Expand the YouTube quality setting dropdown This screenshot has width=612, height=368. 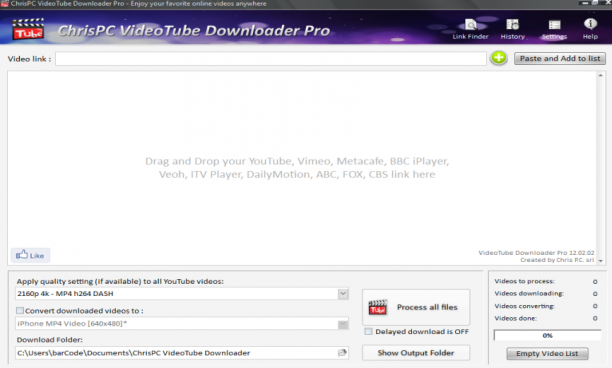point(343,293)
